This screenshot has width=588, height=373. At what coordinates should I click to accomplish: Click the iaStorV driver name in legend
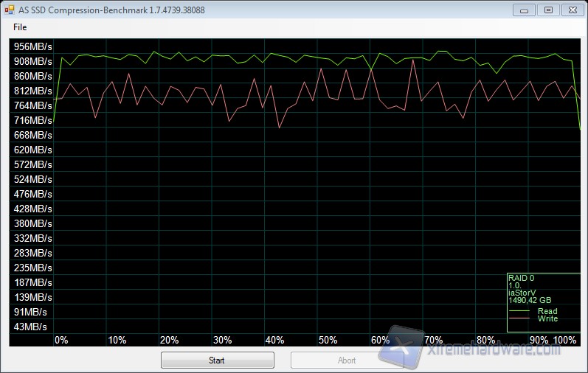(x=522, y=293)
